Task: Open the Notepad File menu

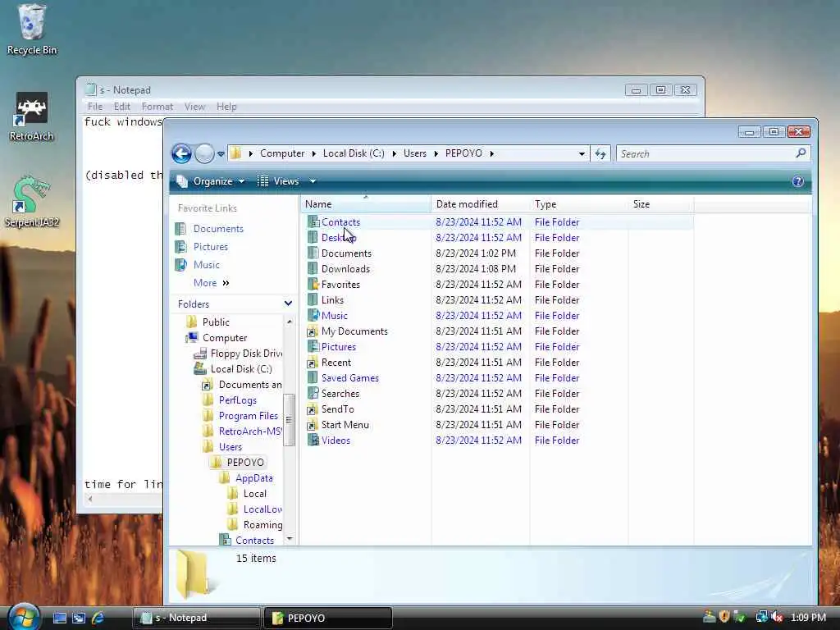Action: 95,107
